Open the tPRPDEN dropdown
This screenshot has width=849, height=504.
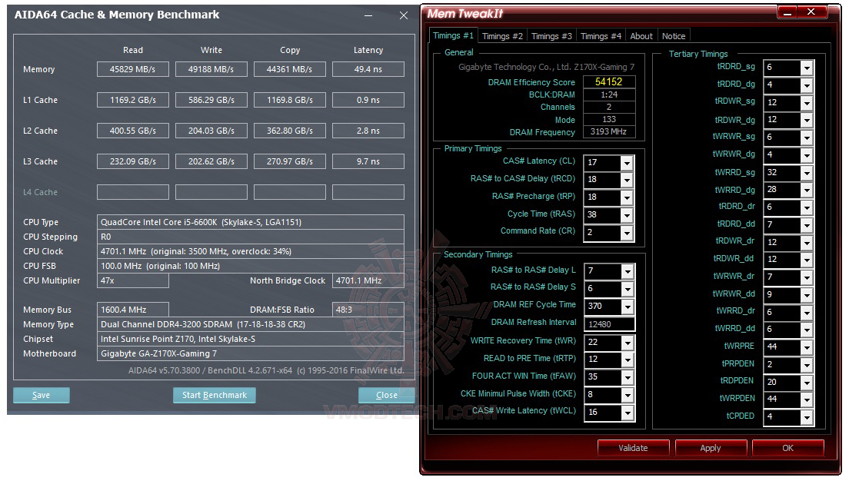click(807, 364)
